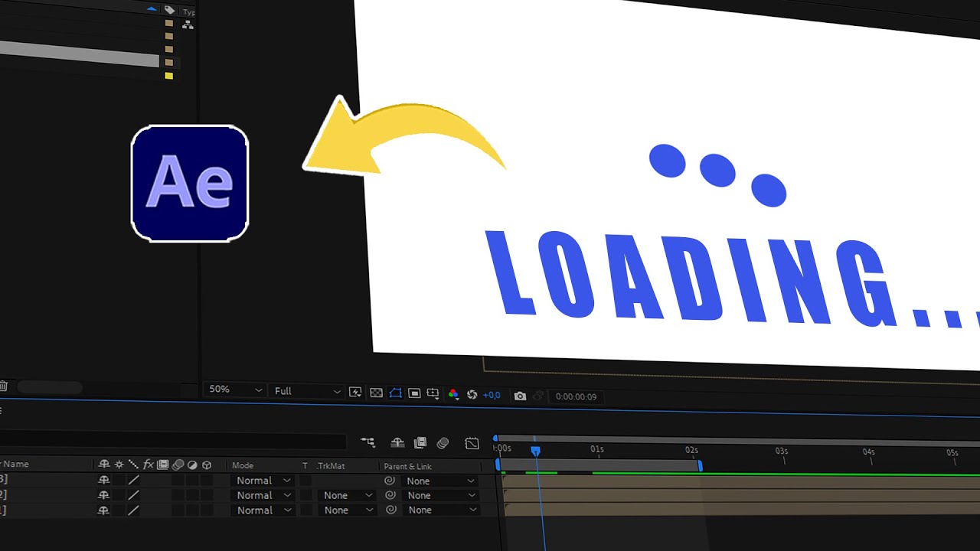Screen dimensions: 980x551
Task: Click the Region of Interest icon
Action: pos(414,393)
